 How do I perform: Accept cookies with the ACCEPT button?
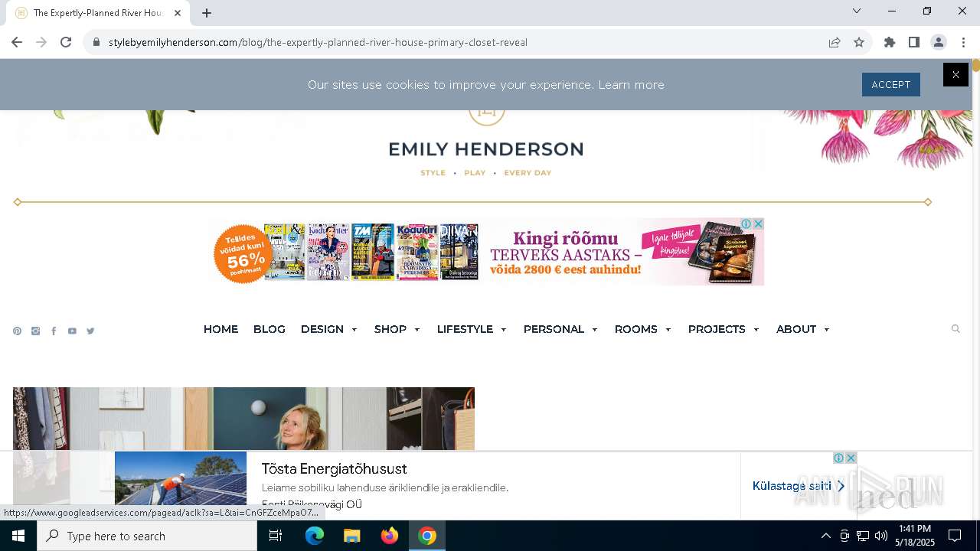click(891, 85)
